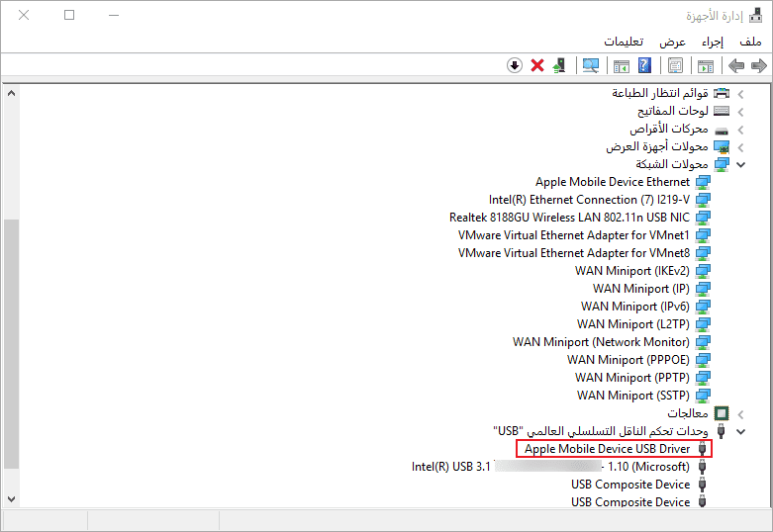The height and width of the screenshot is (532, 773).
Task: Select Realtek 8188GU Wireless LAN 802.11n USB NIC
Action: [569, 218]
